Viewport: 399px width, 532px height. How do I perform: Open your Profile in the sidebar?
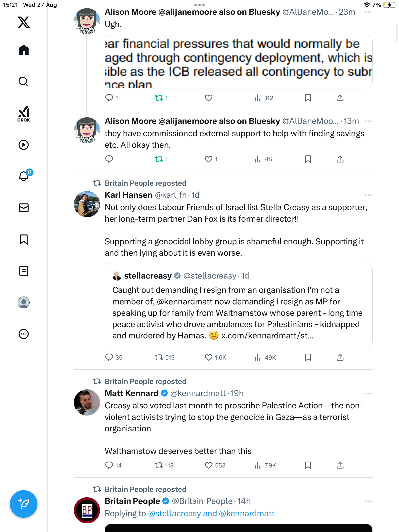pyautogui.click(x=24, y=302)
